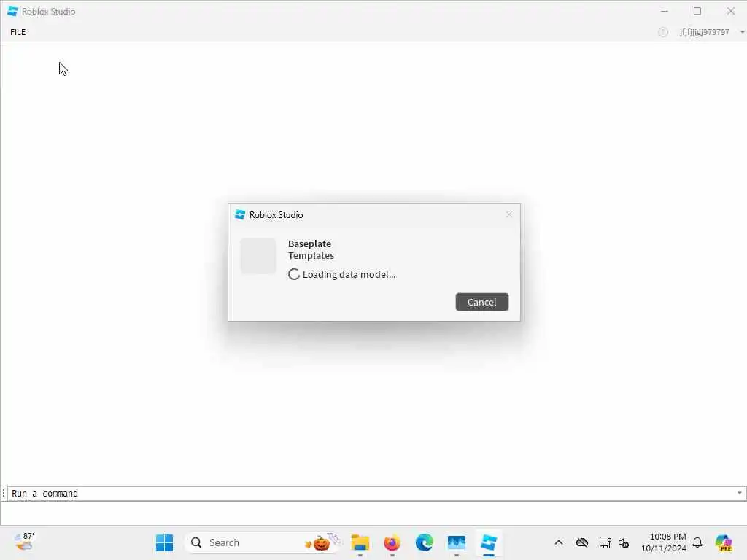The width and height of the screenshot is (747, 560).
Task: Open Microsoft Edge from taskbar
Action: pos(424,542)
